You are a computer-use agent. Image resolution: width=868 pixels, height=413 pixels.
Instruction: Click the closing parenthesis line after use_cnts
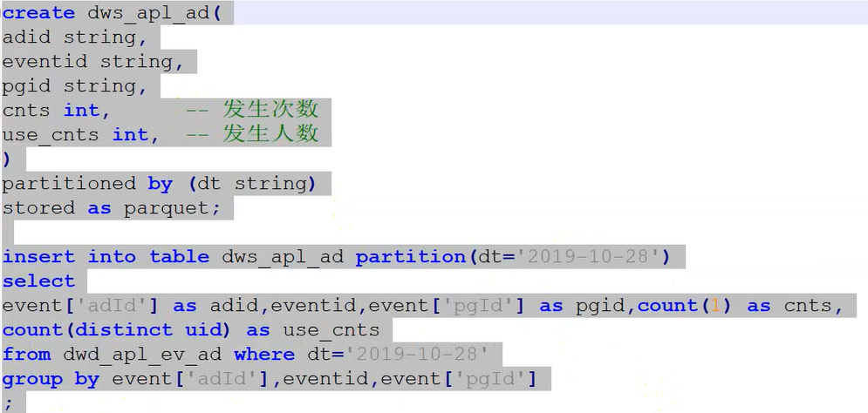click(x=7, y=159)
